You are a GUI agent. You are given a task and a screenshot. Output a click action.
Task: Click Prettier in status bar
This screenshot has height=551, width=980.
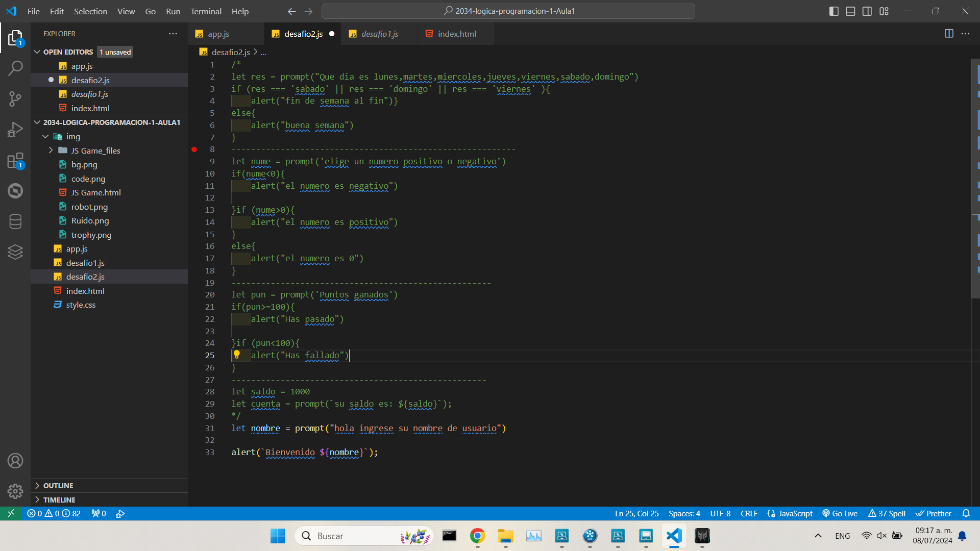pyautogui.click(x=933, y=513)
